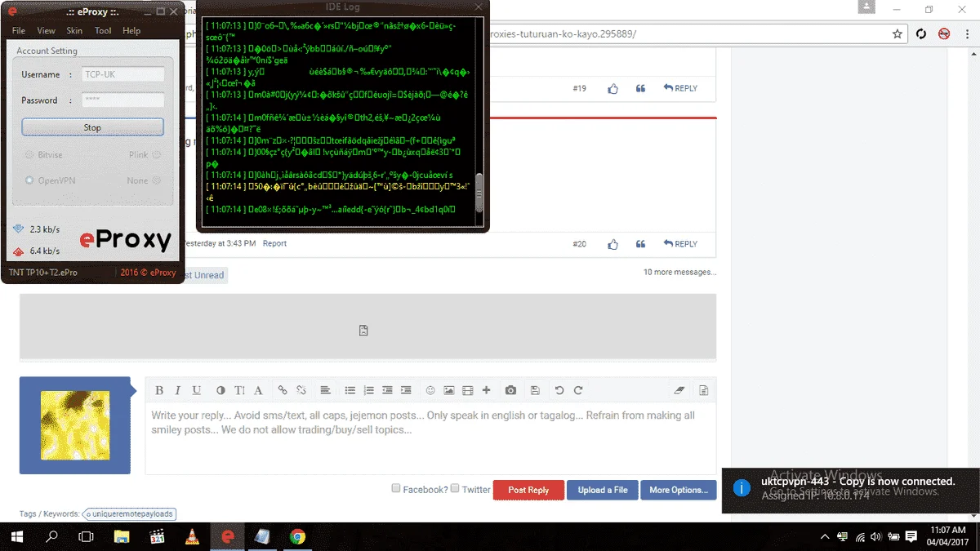Bookmark the page with the star icon

[897, 34]
